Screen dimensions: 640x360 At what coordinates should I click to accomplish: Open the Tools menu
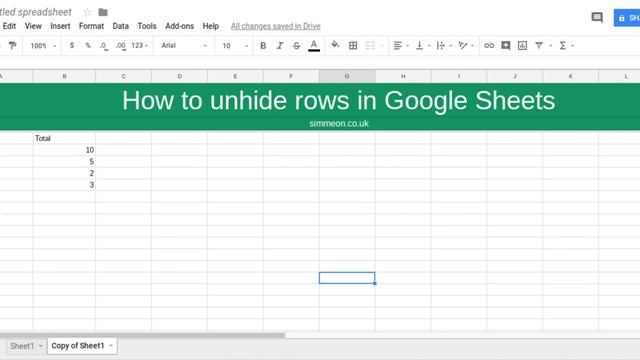pyautogui.click(x=147, y=26)
